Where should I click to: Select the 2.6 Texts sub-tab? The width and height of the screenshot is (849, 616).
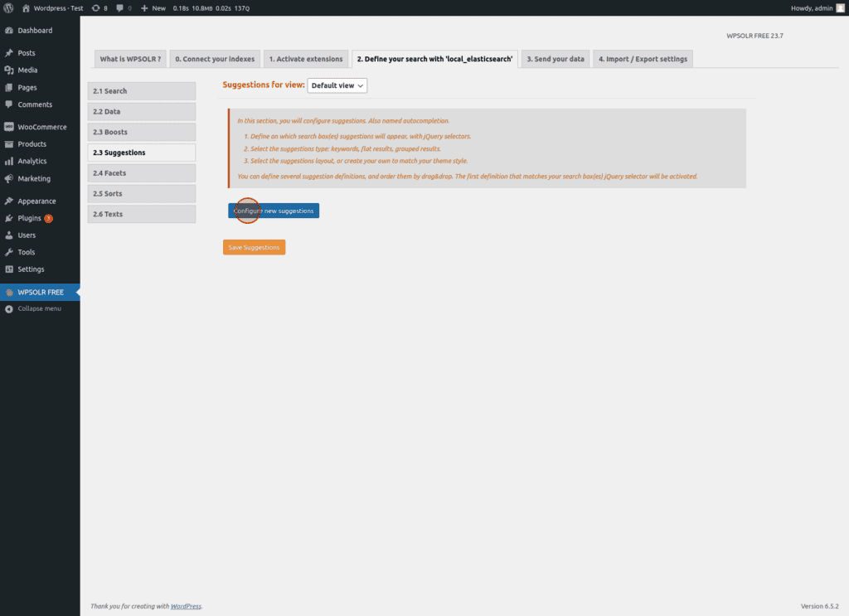(141, 215)
